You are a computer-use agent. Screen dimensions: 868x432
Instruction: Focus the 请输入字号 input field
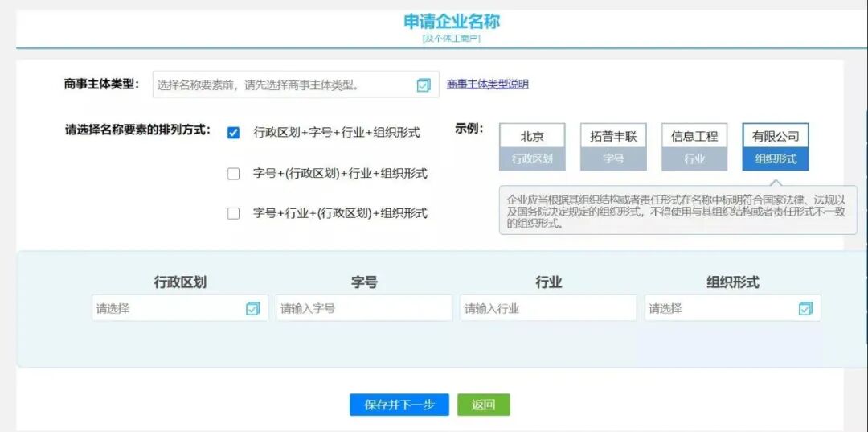[364, 308]
